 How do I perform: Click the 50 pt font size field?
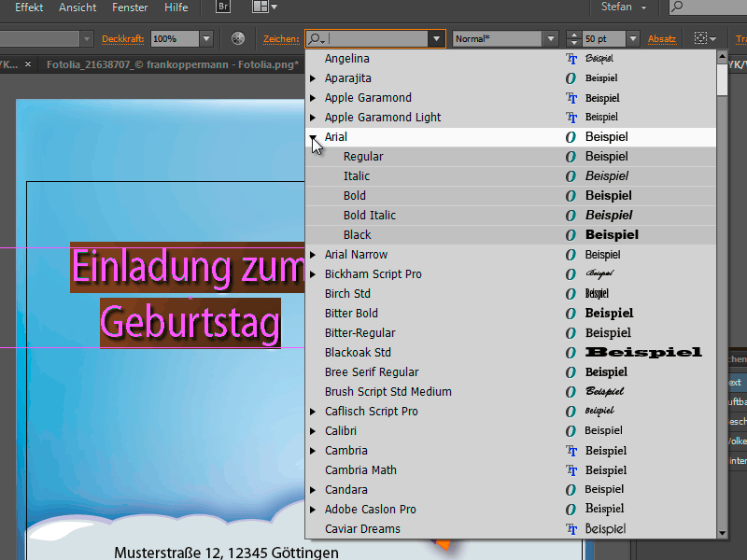[603, 39]
